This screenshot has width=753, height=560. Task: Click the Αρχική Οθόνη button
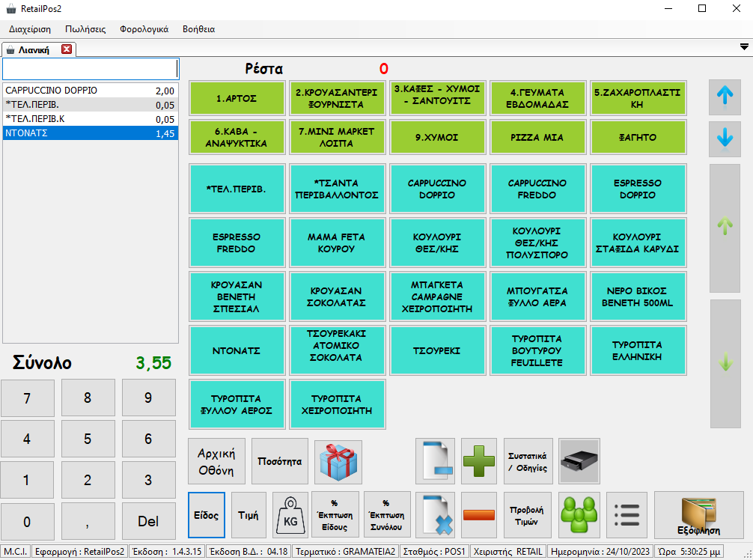coord(216,461)
